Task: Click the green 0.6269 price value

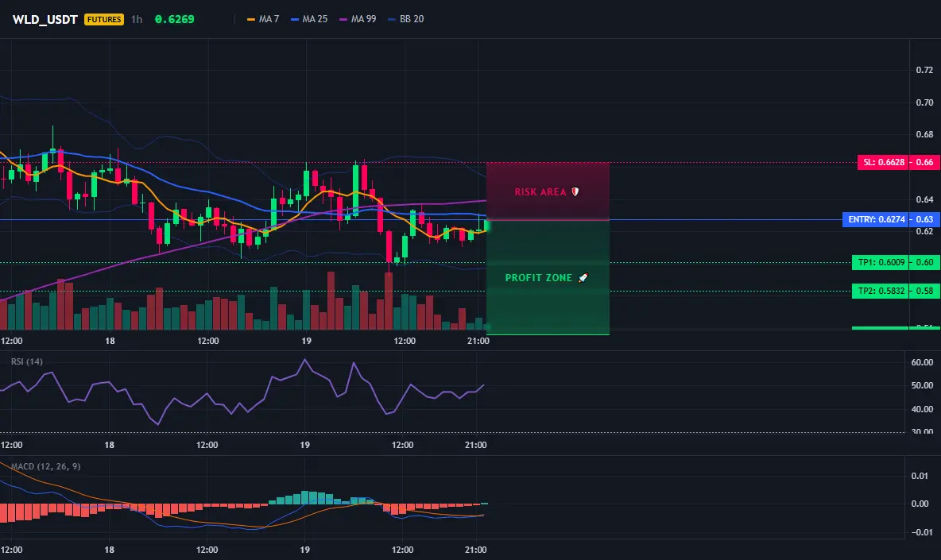Action: (175, 19)
